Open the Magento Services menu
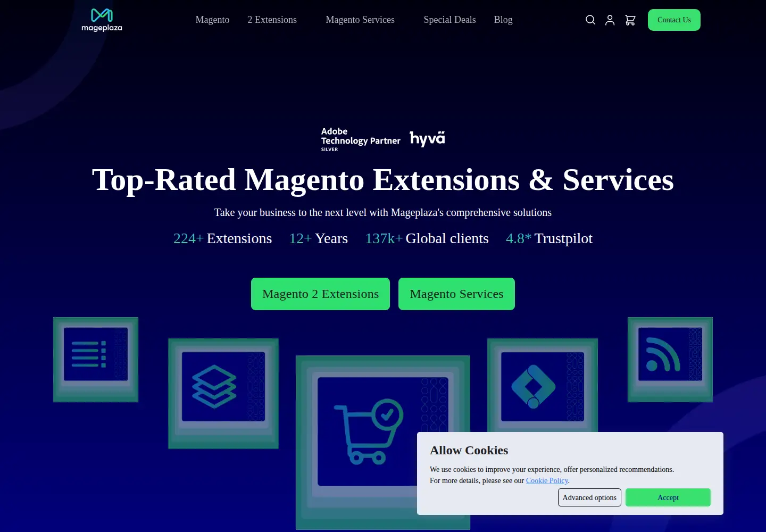The width and height of the screenshot is (766, 532). (x=360, y=20)
